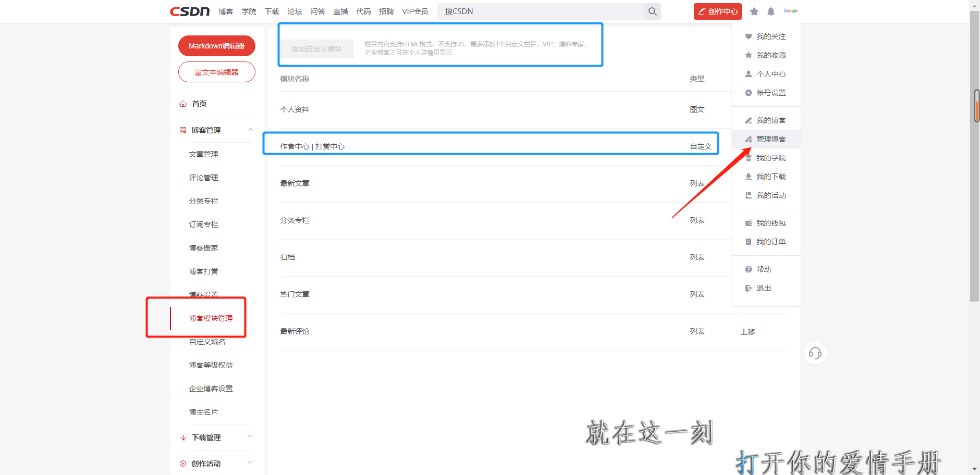Click the 下载管理 download icon
This screenshot has height=475, width=980.
pyautogui.click(x=183, y=438)
